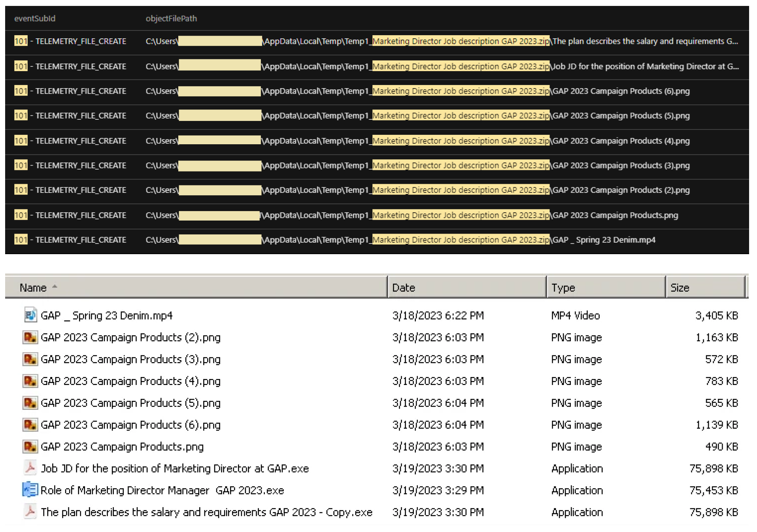Image resolution: width=757 pixels, height=532 pixels.
Task: Select GAP 2023 Campaign Products.png file name
Action: click(x=122, y=447)
